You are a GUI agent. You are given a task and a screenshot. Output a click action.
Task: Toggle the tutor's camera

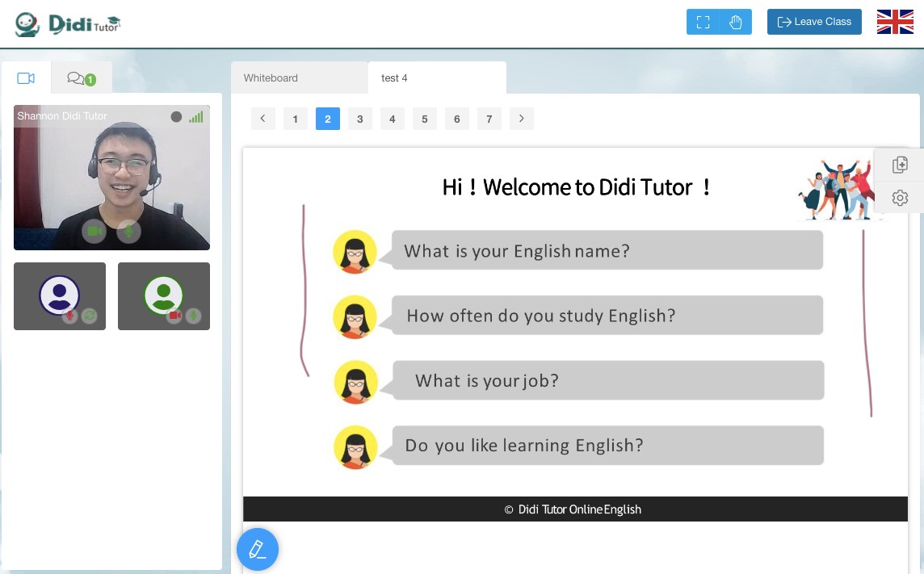[94, 231]
